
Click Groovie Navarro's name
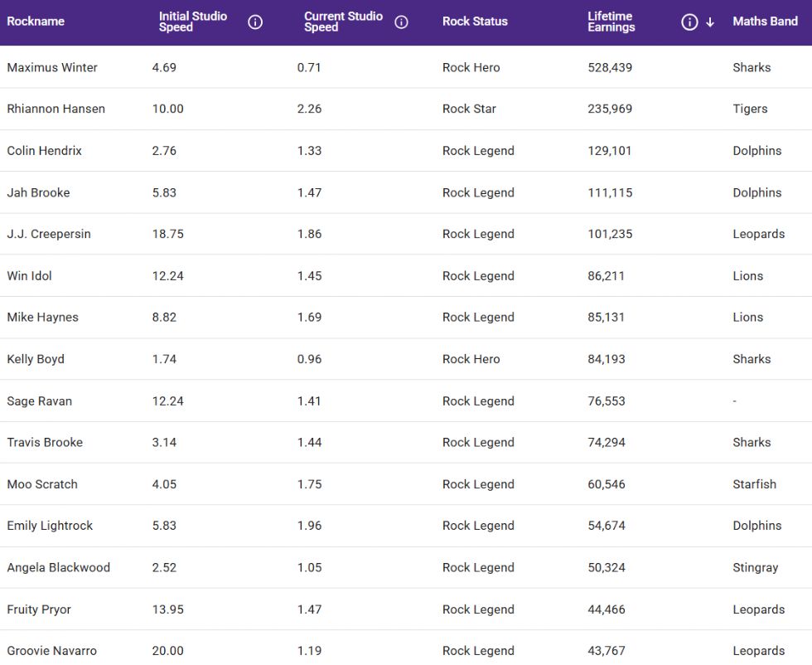[51, 651]
